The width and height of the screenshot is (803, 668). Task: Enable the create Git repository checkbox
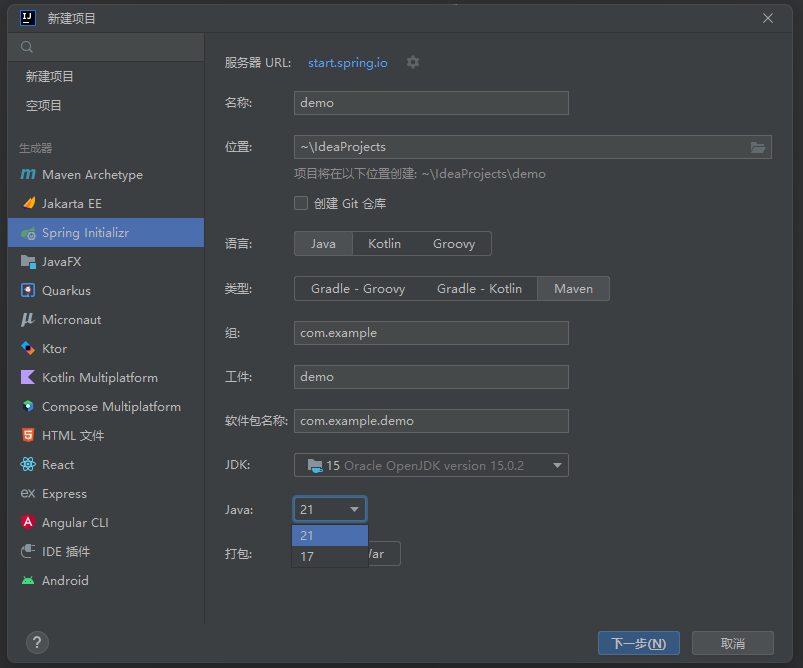301,203
